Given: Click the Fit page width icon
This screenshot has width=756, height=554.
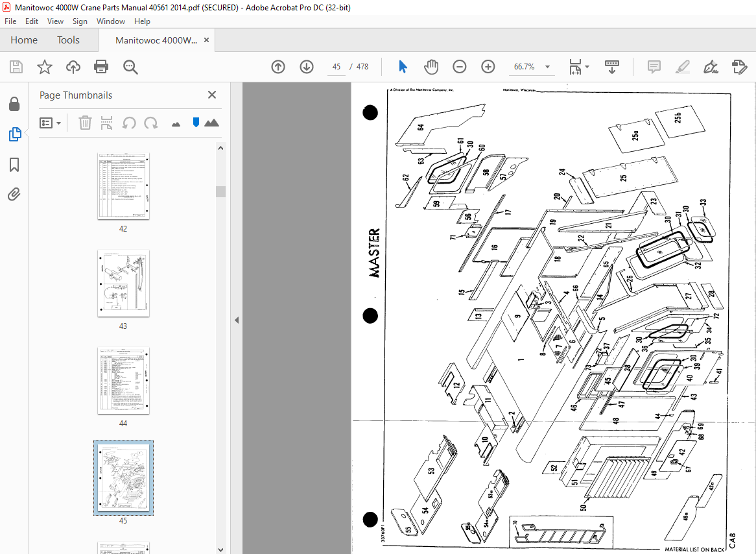Looking at the screenshot, I should pyautogui.click(x=574, y=67).
